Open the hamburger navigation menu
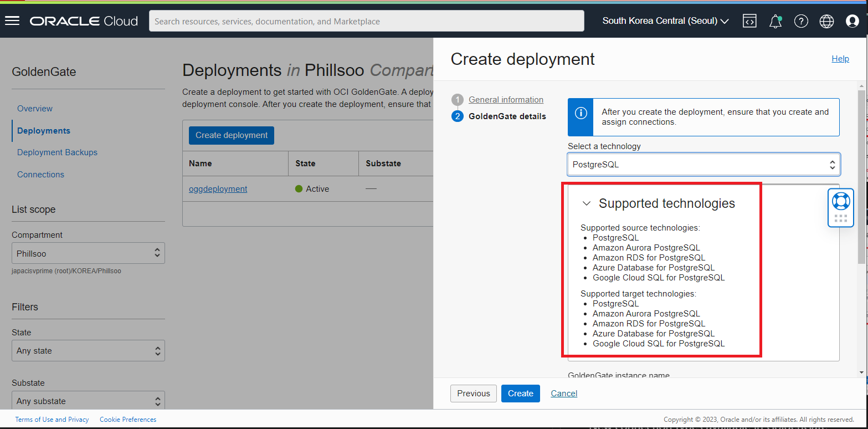Screen dimensions: 868x429 [x=12, y=21]
